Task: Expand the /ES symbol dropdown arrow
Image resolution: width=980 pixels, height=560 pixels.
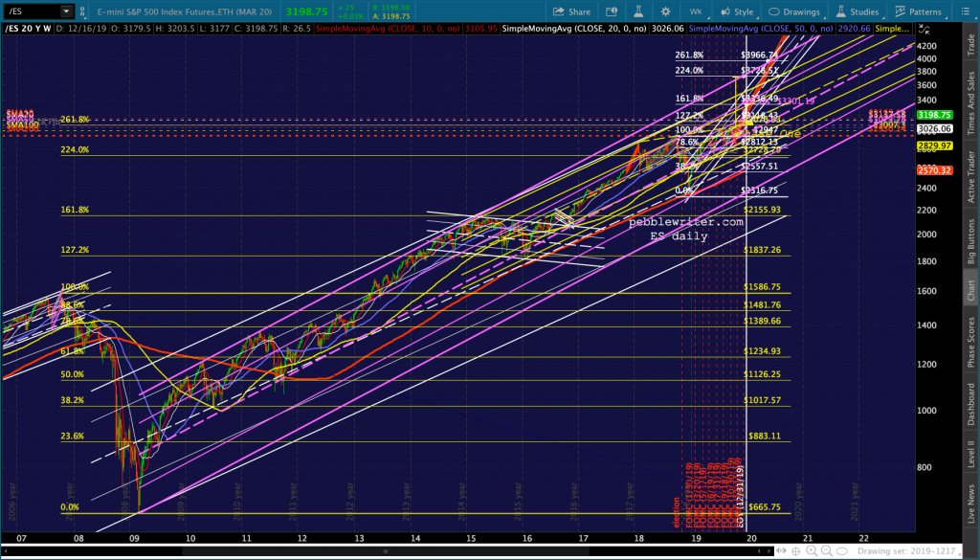Action: pos(66,11)
